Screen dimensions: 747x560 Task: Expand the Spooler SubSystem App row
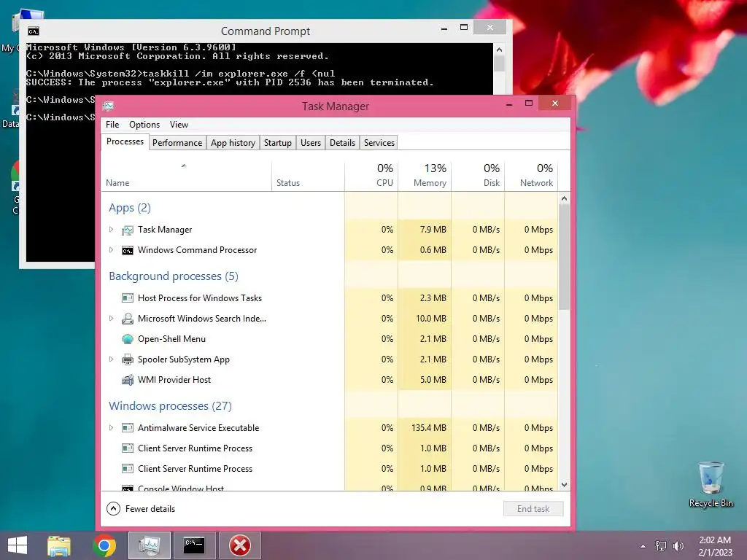tap(111, 359)
